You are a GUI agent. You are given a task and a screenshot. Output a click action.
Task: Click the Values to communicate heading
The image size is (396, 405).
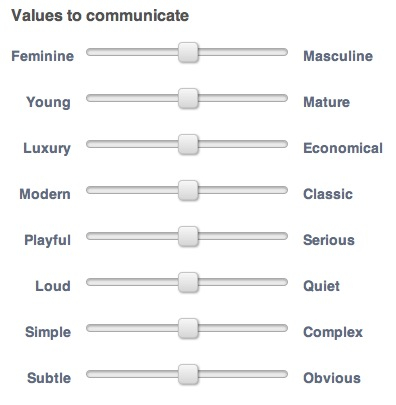[x=100, y=16]
